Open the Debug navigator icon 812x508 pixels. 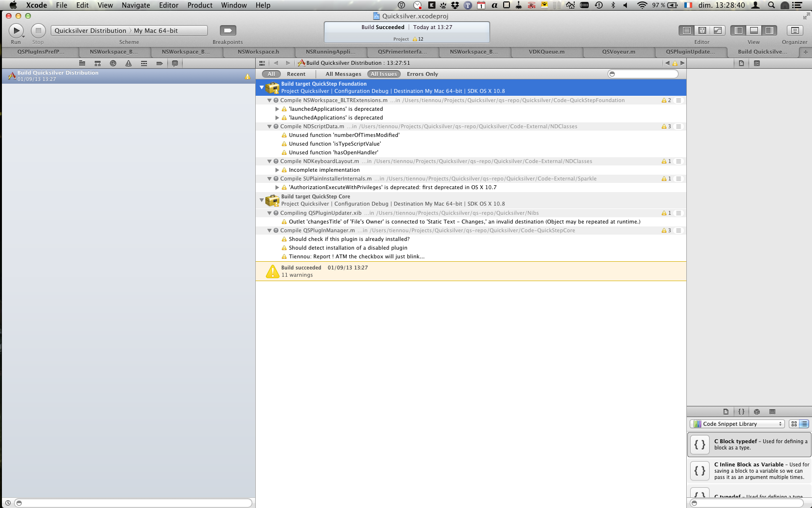click(144, 63)
